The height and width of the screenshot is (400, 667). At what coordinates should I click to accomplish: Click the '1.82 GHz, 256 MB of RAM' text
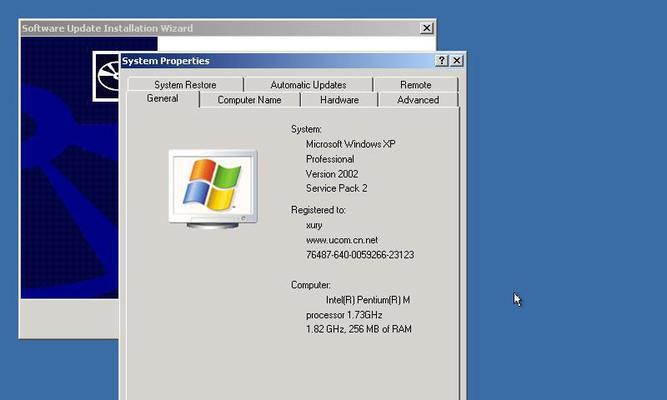coord(359,329)
